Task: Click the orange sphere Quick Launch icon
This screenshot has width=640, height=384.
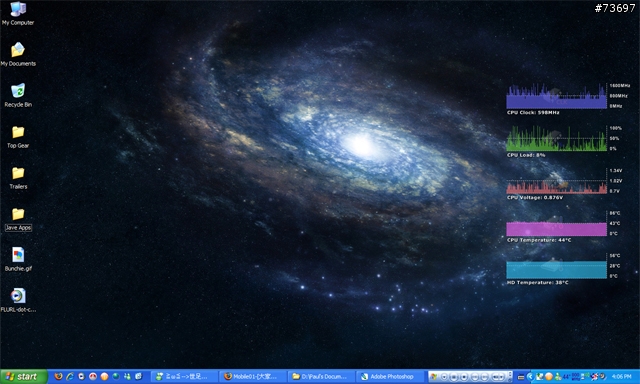Action: click(104, 376)
